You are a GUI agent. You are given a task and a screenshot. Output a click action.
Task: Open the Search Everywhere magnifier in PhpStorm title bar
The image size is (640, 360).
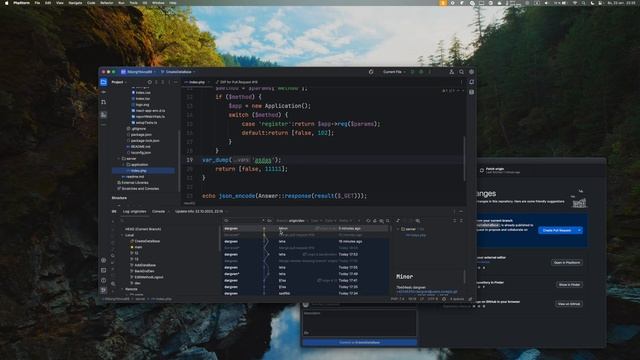click(x=462, y=72)
